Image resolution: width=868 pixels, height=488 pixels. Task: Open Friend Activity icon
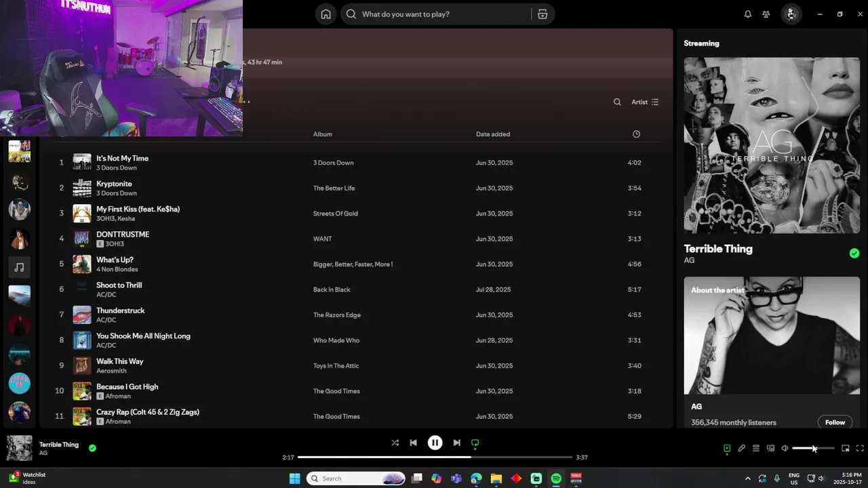click(x=766, y=14)
